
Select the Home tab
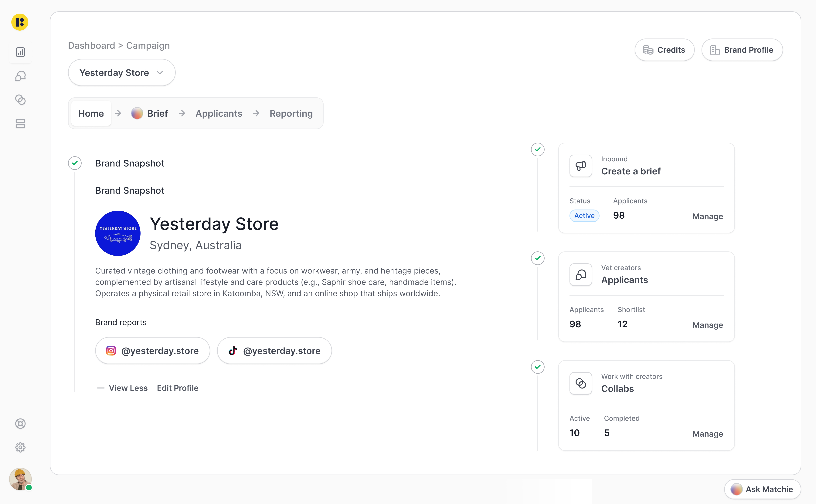(x=91, y=113)
